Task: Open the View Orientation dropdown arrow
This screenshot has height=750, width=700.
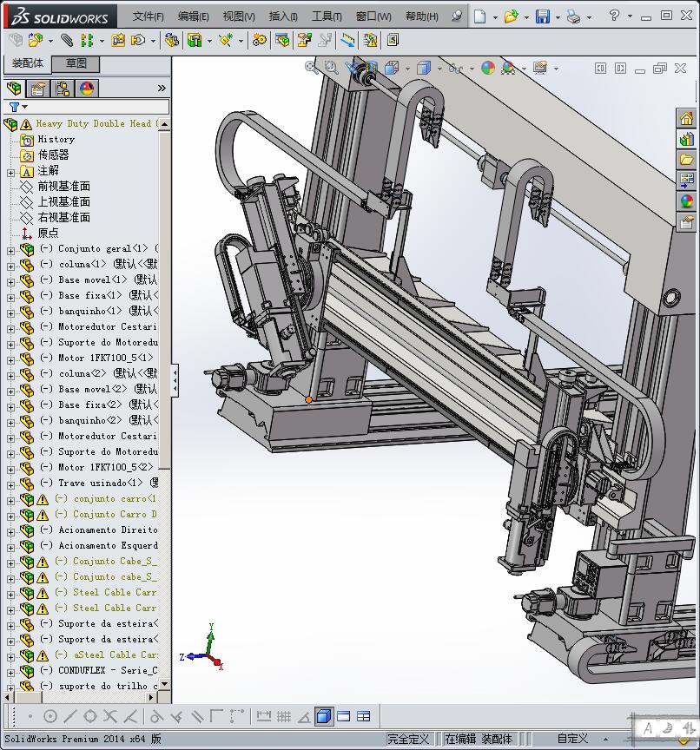Action: 407,69
